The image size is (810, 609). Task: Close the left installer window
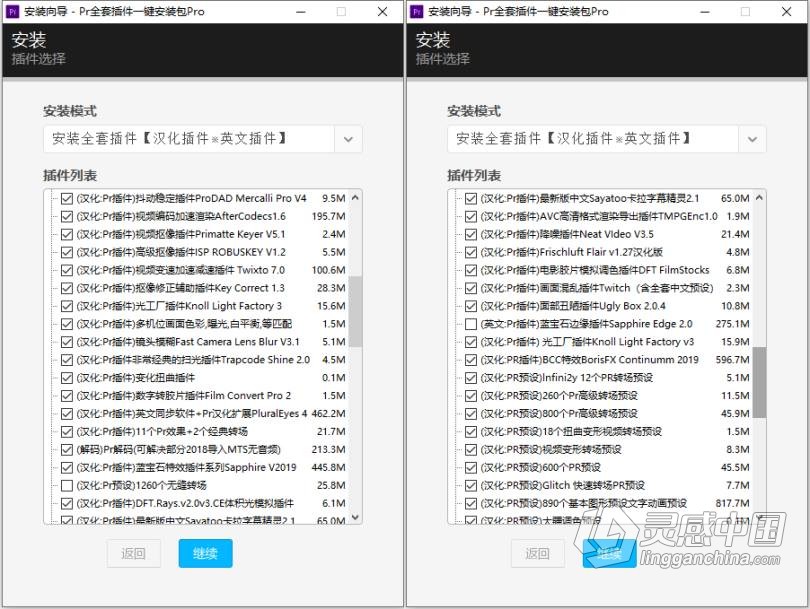(382, 11)
